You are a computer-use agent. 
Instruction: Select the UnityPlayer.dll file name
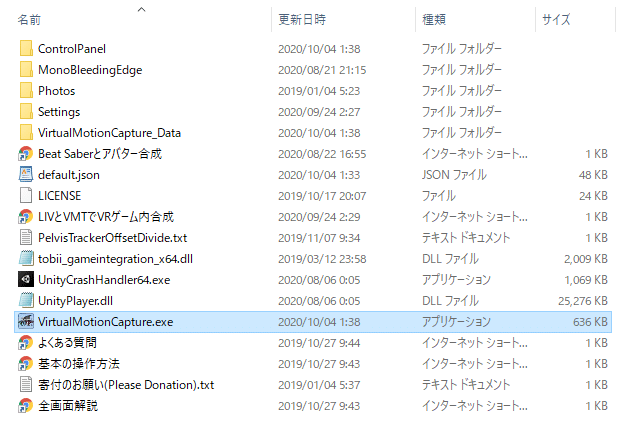pyautogui.click(x=76, y=301)
